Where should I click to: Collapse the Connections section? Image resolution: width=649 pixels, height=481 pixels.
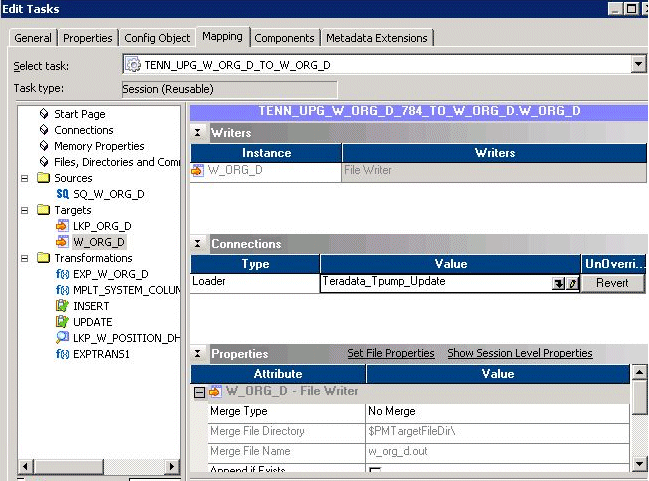(x=197, y=243)
